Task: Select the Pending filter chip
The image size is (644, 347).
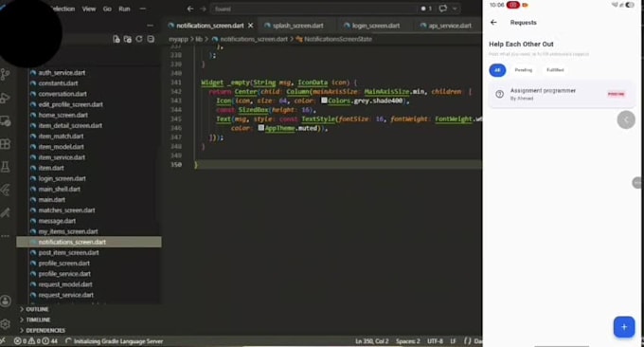Action: click(523, 70)
